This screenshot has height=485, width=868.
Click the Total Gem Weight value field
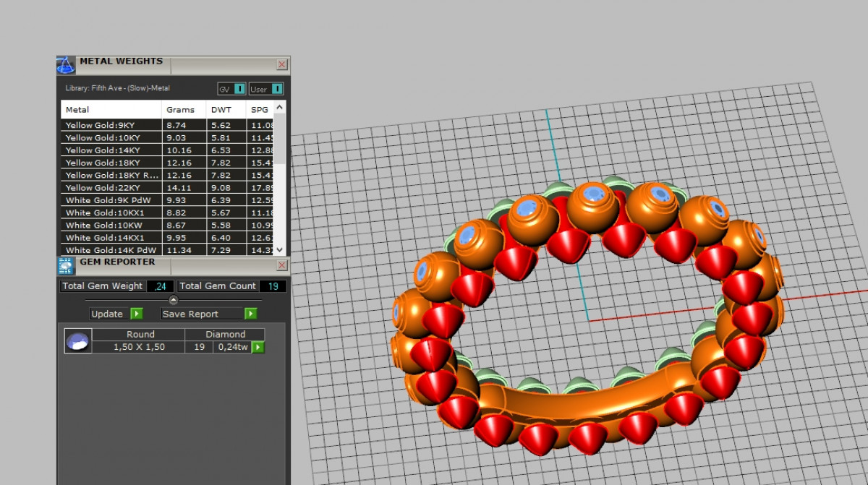pyautogui.click(x=160, y=286)
